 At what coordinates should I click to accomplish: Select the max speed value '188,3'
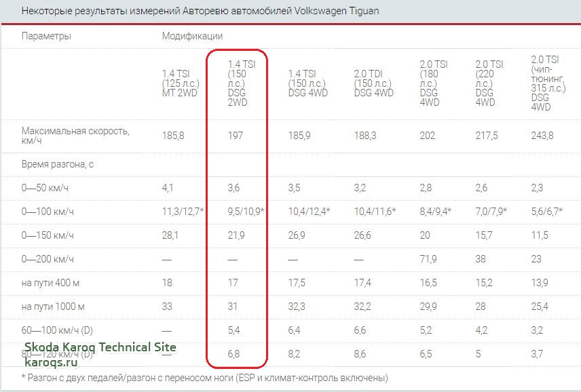pos(365,136)
